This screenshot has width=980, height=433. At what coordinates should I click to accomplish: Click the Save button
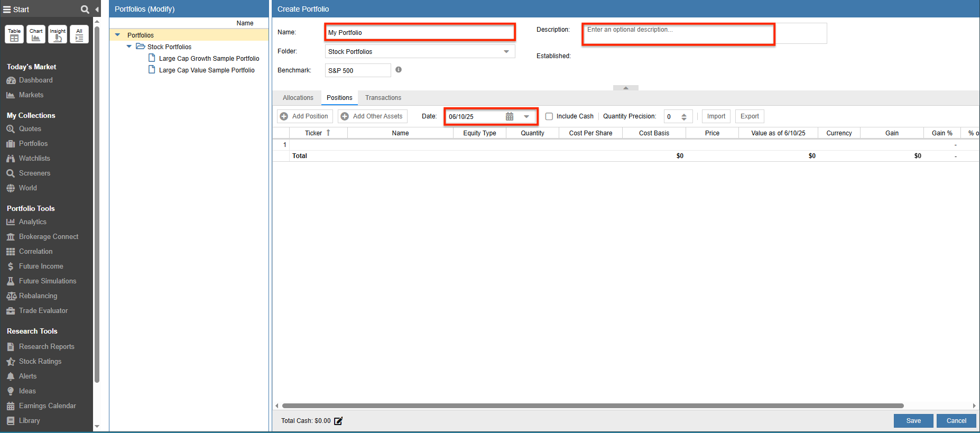(x=913, y=421)
